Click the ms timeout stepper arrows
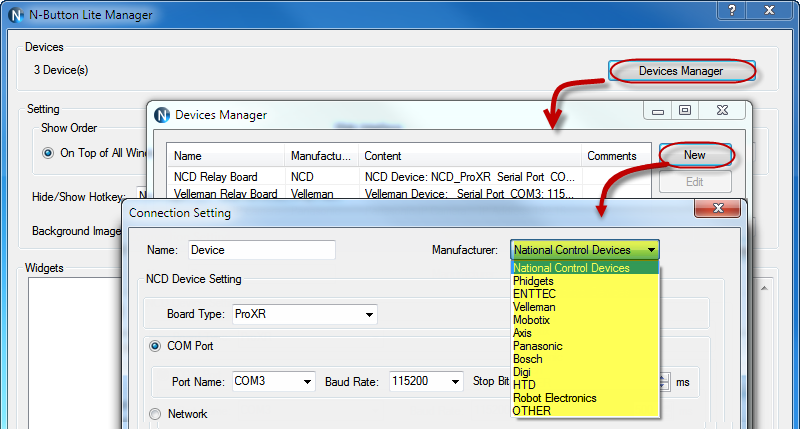 663,382
